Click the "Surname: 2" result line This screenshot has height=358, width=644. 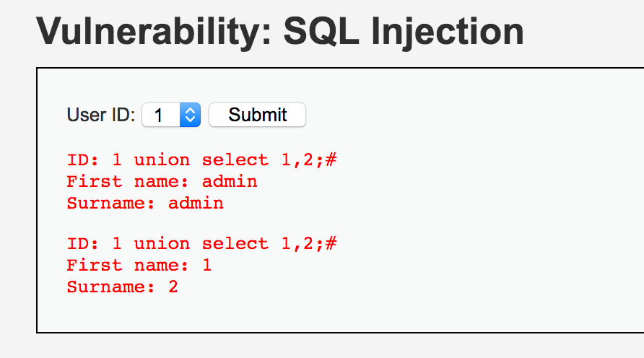[x=123, y=287]
